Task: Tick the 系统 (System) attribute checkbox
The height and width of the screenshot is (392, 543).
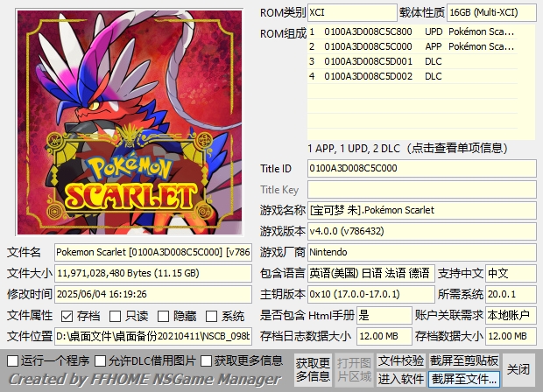Action: 213,316
